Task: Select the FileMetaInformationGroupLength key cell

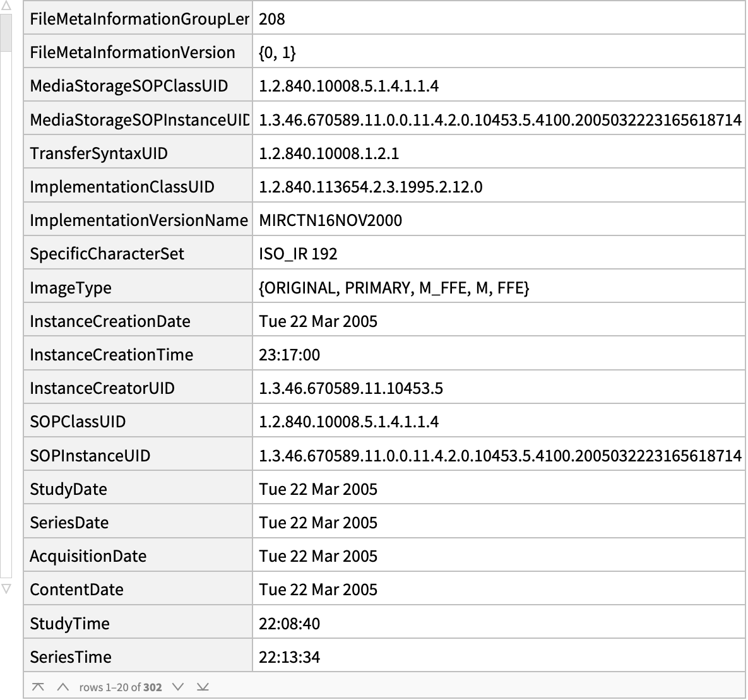Action: click(x=138, y=18)
